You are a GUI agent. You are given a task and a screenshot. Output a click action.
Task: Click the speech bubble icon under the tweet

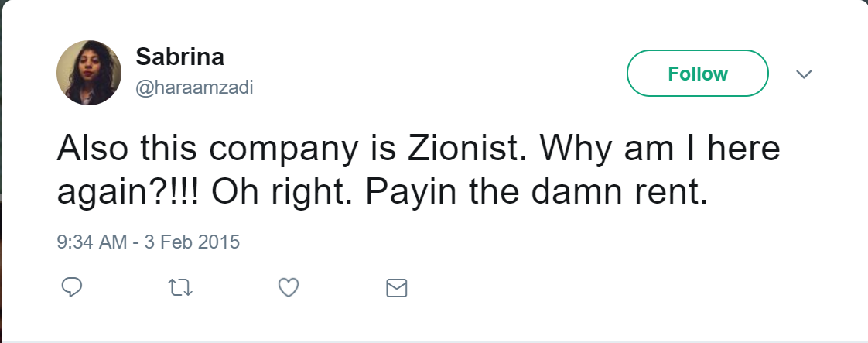tap(72, 288)
